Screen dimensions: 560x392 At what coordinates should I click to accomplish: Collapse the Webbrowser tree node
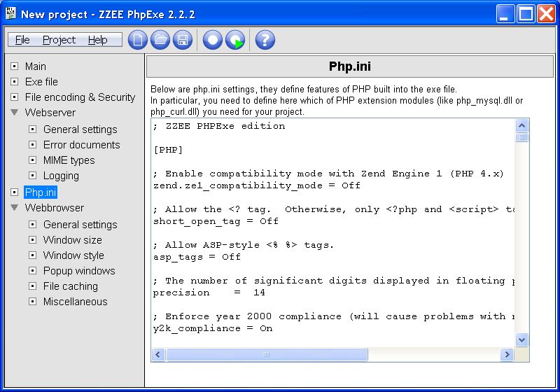pyautogui.click(x=14, y=207)
